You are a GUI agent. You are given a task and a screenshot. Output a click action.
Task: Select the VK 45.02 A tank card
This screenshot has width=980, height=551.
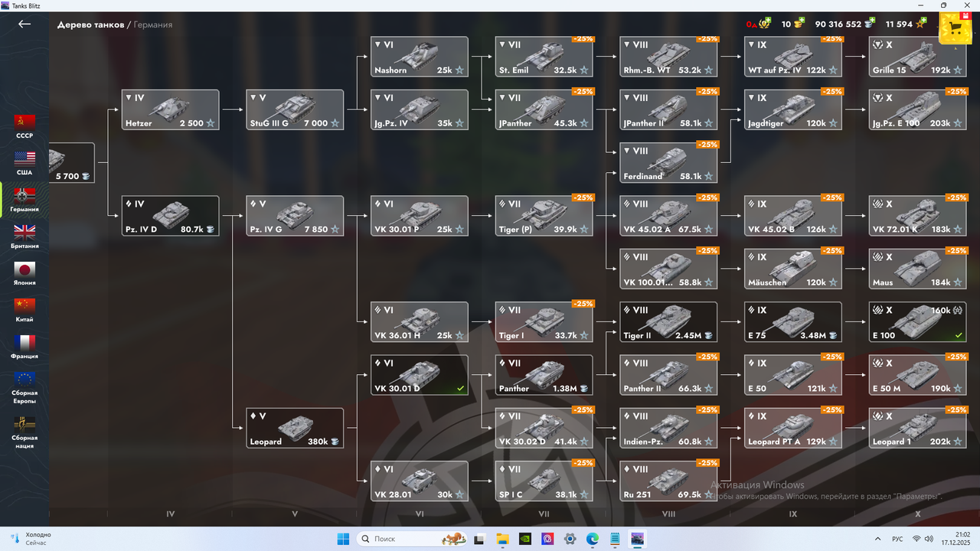click(668, 216)
